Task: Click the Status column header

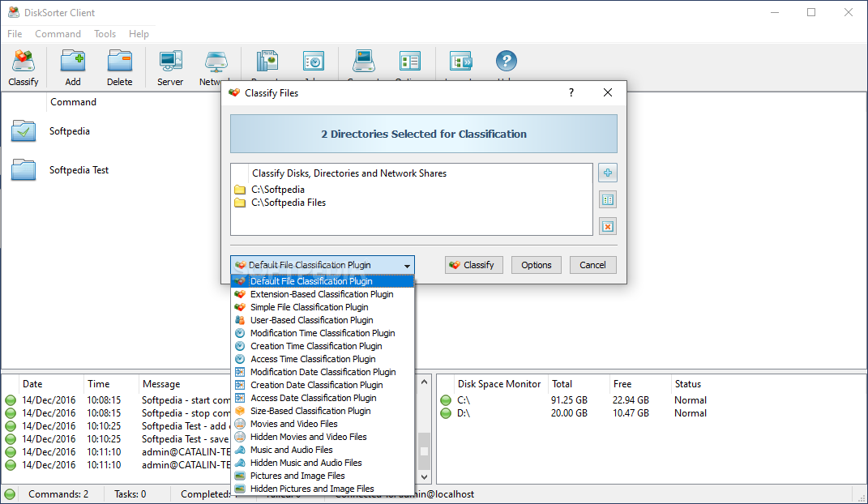Action: click(x=687, y=384)
